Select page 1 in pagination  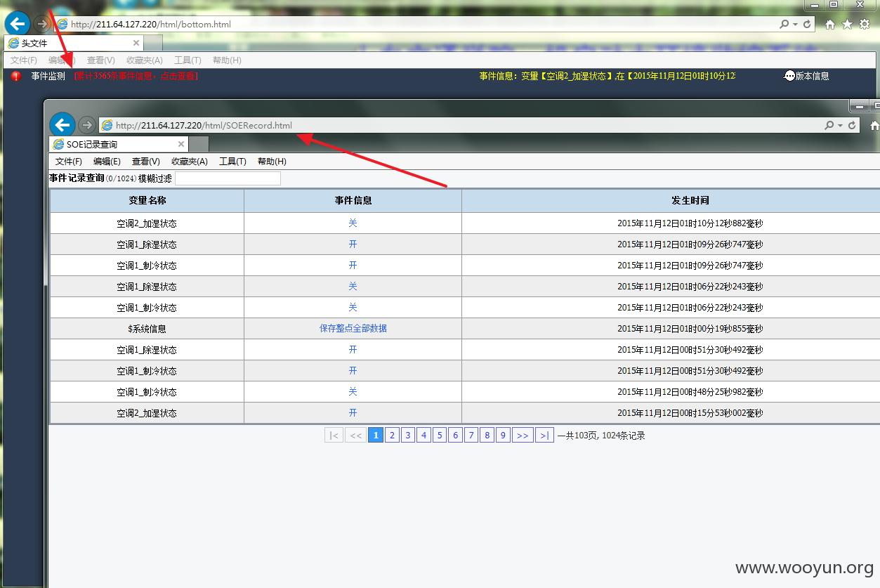pos(376,436)
